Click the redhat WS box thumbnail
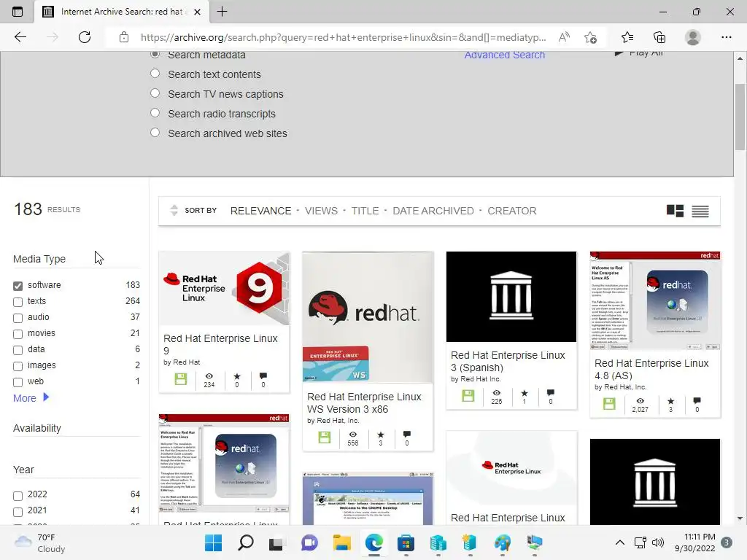The image size is (747, 560). 368,318
